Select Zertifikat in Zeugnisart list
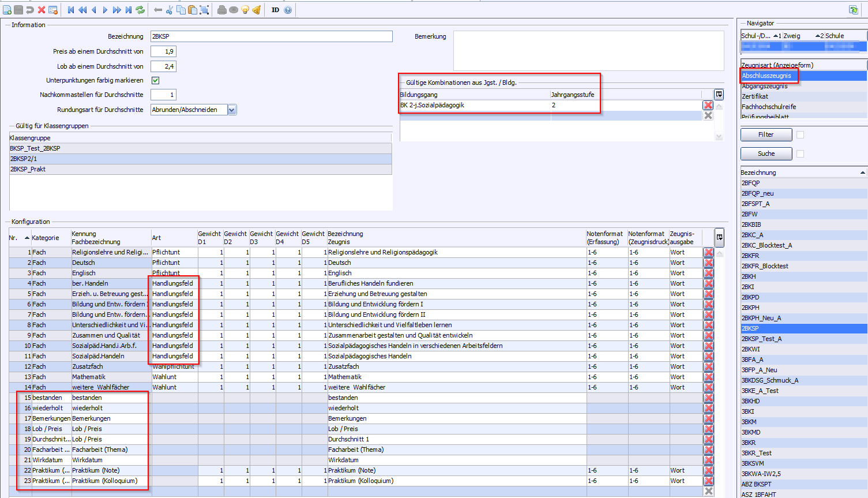This screenshot has height=498, width=868. click(755, 96)
